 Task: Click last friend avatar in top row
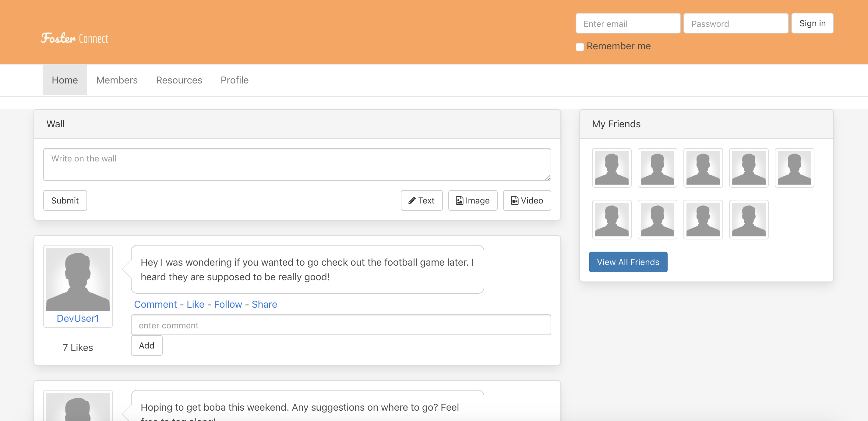[x=794, y=168]
